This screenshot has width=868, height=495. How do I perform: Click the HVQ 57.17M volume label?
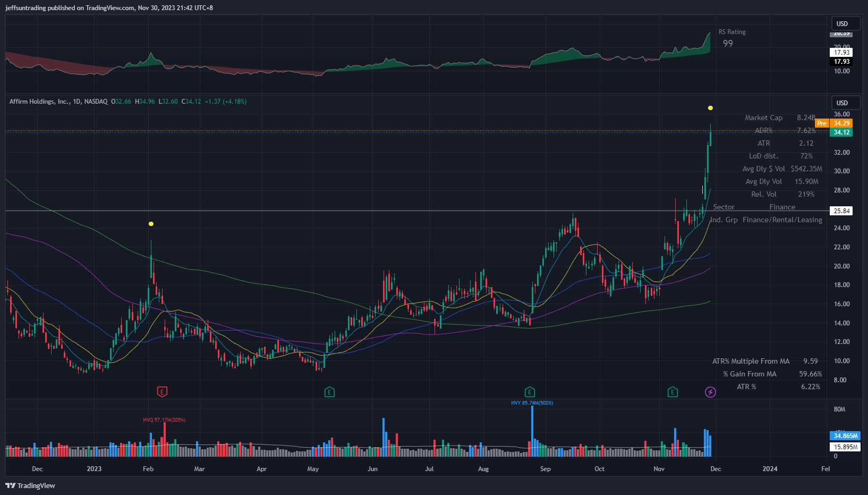pos(164,420)
